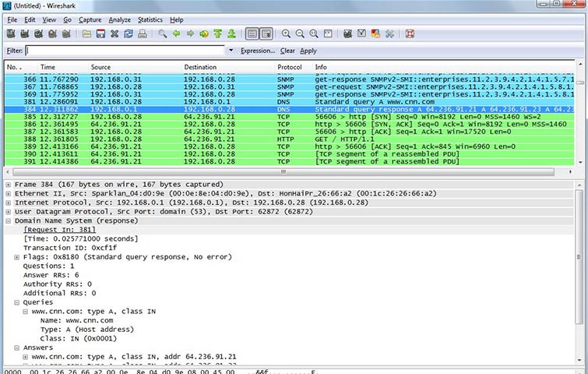Focus the display filter input field

tap(125, 51)
